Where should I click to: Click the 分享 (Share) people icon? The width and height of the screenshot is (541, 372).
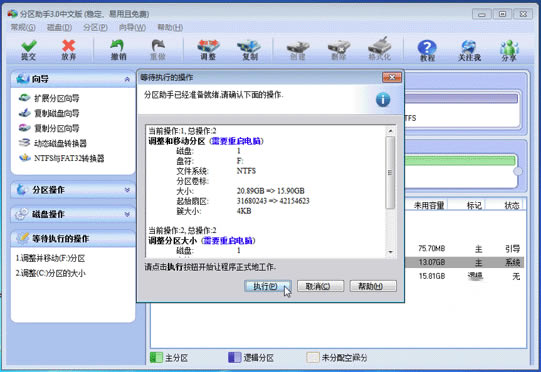coord(509,50)
